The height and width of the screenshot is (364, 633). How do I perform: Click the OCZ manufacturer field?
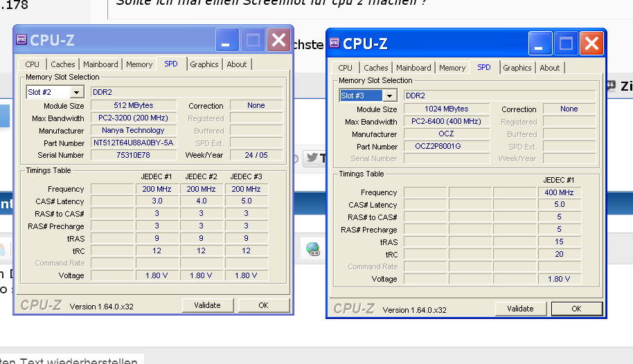coord(447,134)
